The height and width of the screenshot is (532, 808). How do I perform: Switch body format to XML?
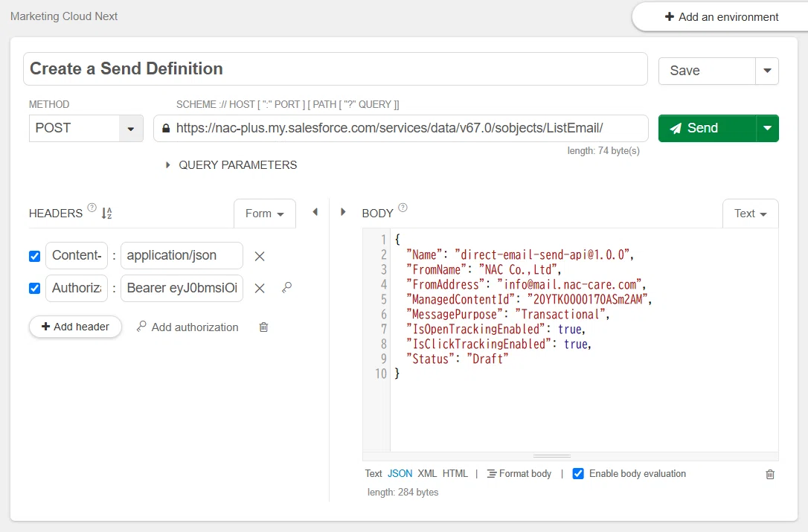tap(427, 474)
